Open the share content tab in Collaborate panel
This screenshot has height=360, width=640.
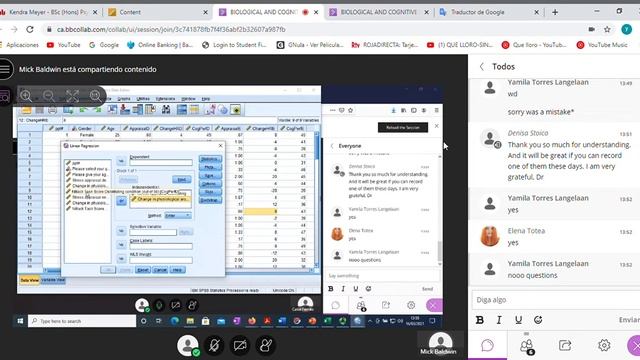565,346
